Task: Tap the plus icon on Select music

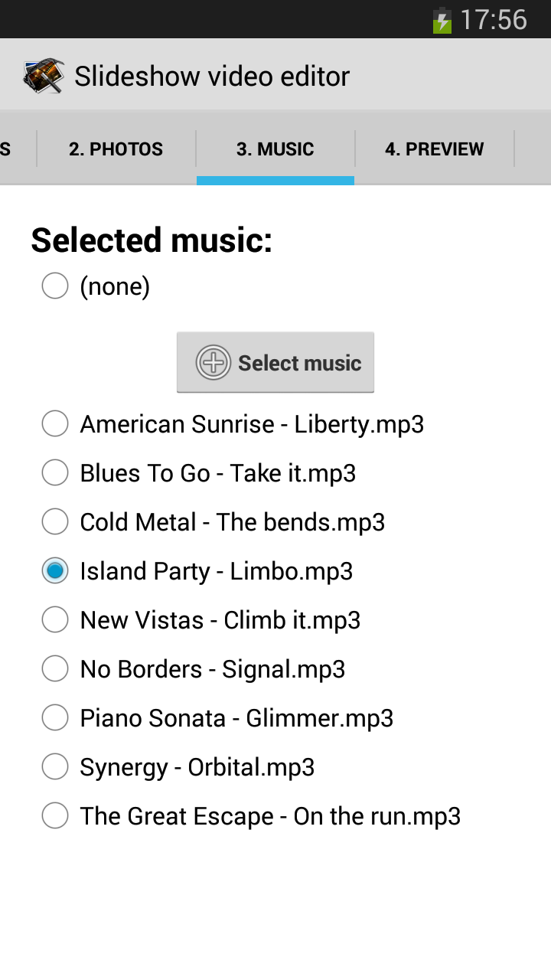Action: [x=214, y=362]
